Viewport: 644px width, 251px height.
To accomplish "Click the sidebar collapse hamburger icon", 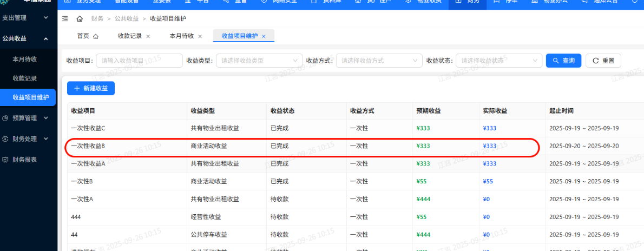I will (x=65, y=18).
